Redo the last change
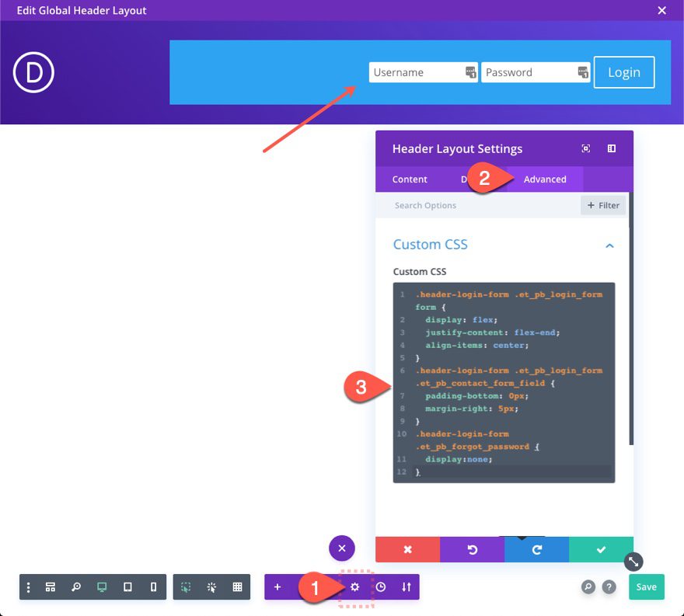Image resolution: width=684 pixels, height=616 pixels. [536, 549]
